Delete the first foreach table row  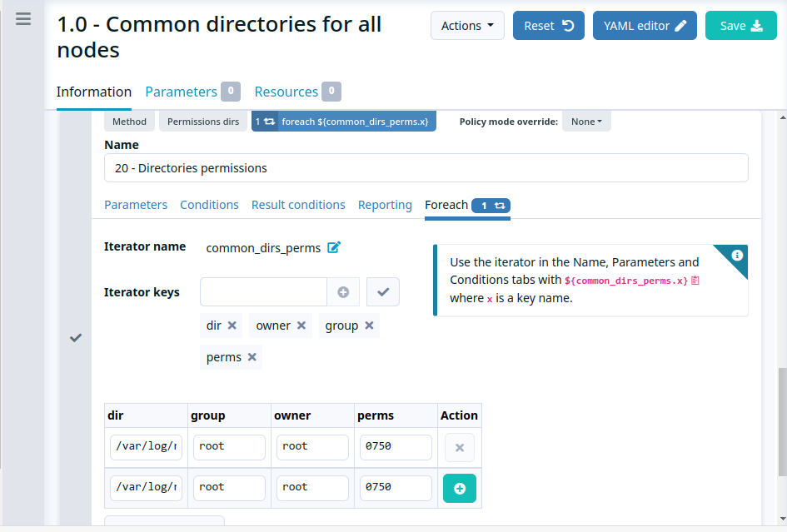[459, 448]
